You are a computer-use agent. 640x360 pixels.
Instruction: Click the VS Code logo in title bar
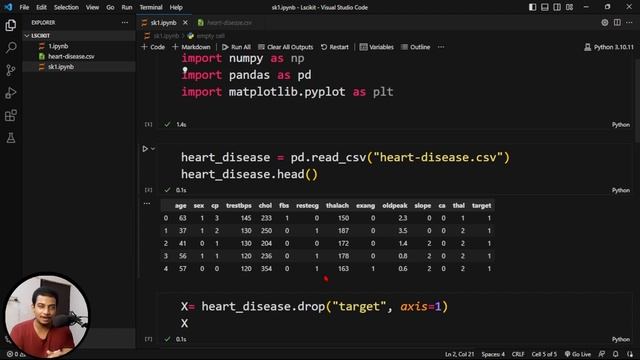[8, 7]
